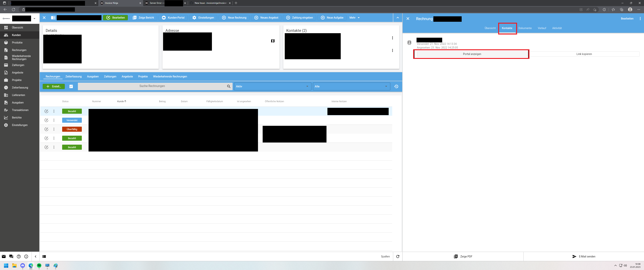Refresh the invoice list
The height and width of the screenshot is (270, 644).
(397, 256)
